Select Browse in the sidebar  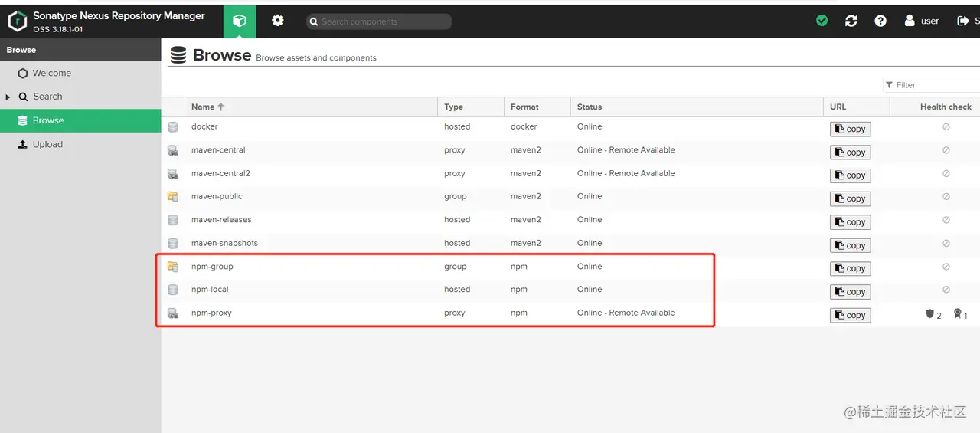pos(80,120)
